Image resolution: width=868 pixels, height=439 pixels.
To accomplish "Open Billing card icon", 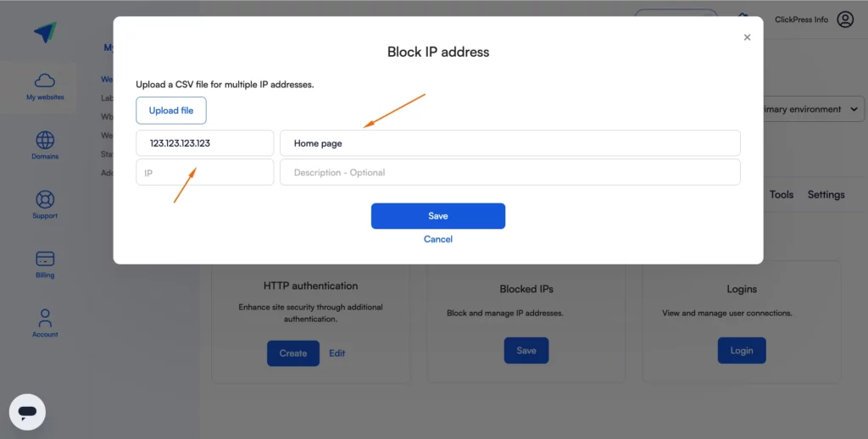I will (45, 258).
